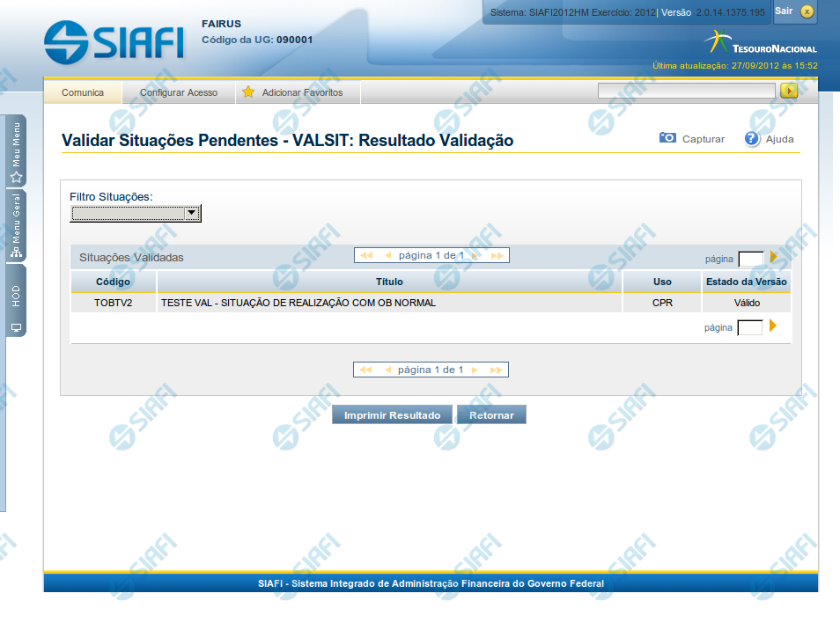Expand the Meu Menu side panel
Viewport: 840px width, 630px height.
click(x=16, y=151)
